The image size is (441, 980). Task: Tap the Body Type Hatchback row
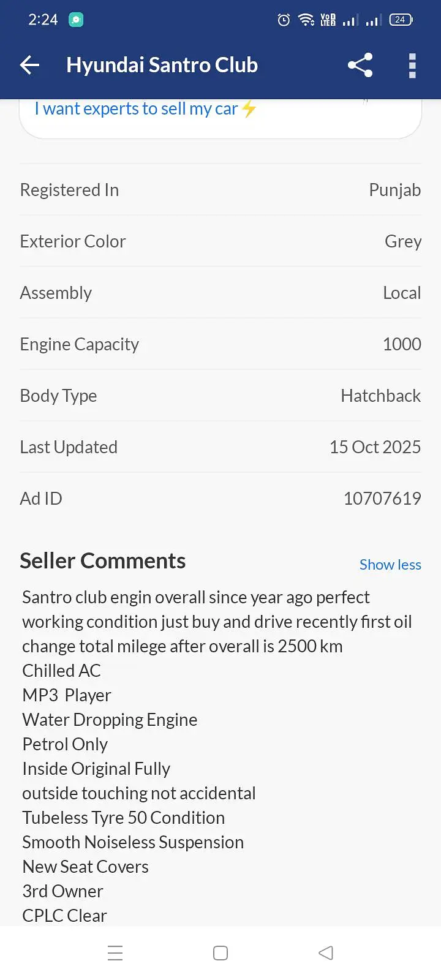pyautogui.click(x=221, y=396)
